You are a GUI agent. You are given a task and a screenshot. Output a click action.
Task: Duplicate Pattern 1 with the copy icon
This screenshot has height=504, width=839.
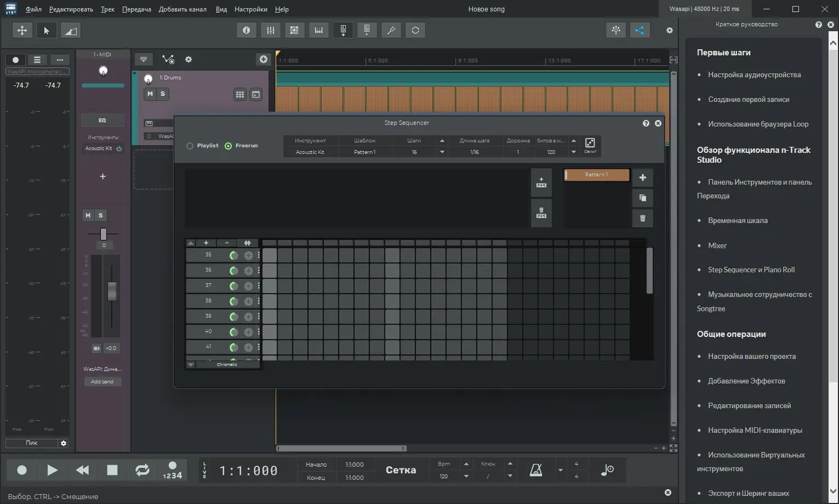coord(643,198)
